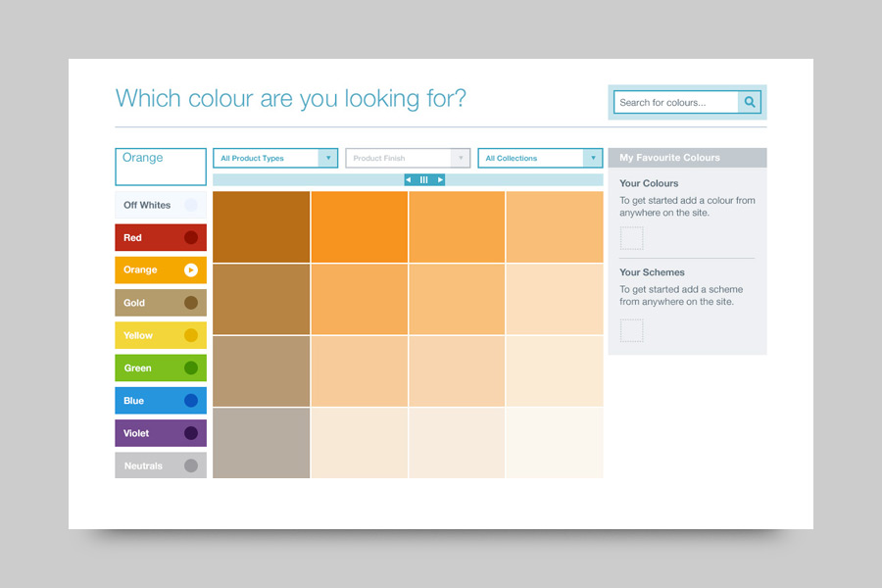Click the search magnifier icon
This screenshot has width=882, height=588.
pos(750,102)
